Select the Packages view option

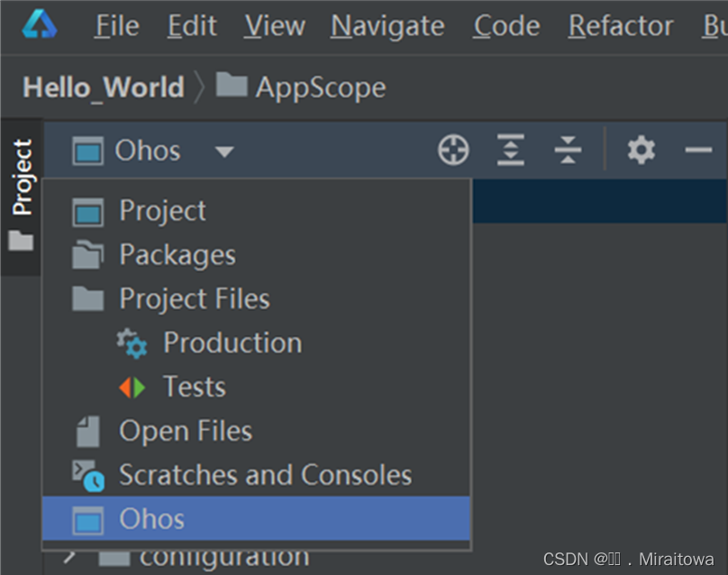pos(256,255)
